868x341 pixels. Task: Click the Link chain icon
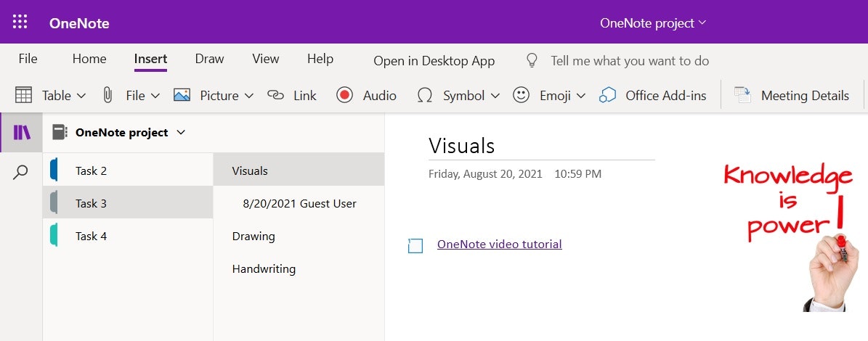click(275, 95)
